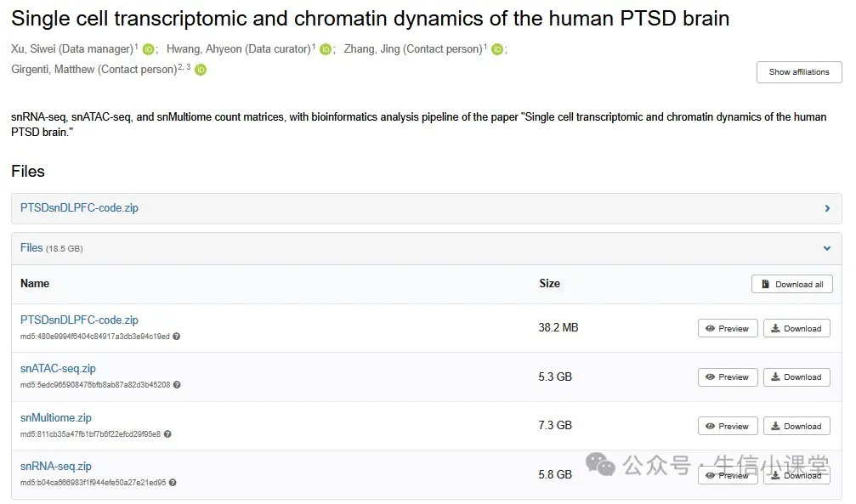Preview the PTSDsnDLPFC-code.zip file

(x=728, y=328)
